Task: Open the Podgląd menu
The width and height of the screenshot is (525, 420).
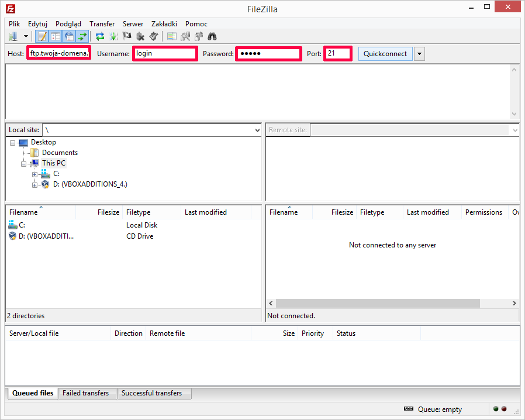Action: point(68,24)
